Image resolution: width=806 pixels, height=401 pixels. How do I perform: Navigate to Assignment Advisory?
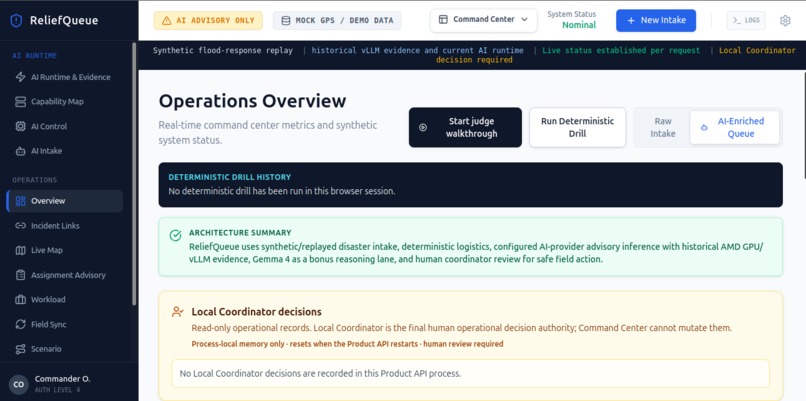tap(64, 275)
